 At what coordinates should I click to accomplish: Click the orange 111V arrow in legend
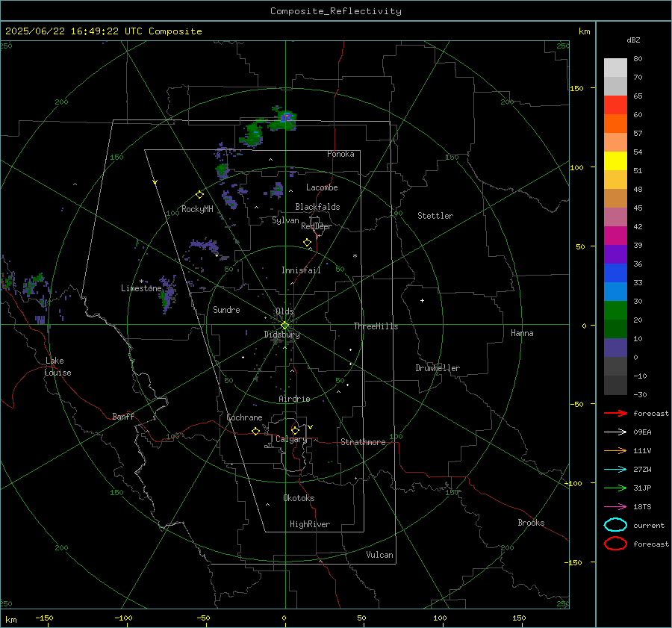click(x=615, y=450)
